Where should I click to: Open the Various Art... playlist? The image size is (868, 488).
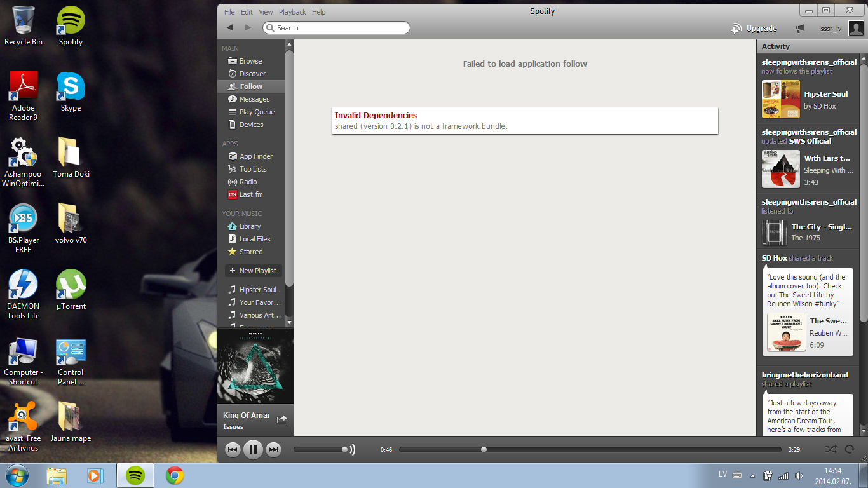tap(251, 315)
